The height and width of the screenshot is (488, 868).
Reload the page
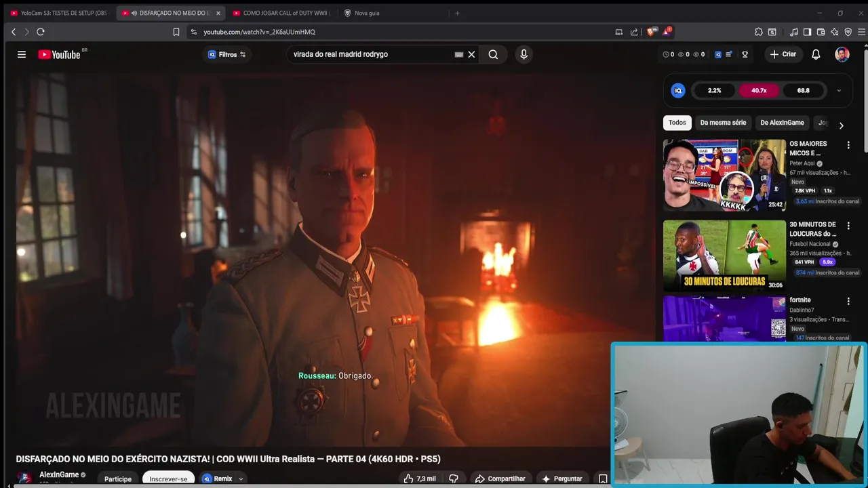pyautogui.click(x=41, y=32)
